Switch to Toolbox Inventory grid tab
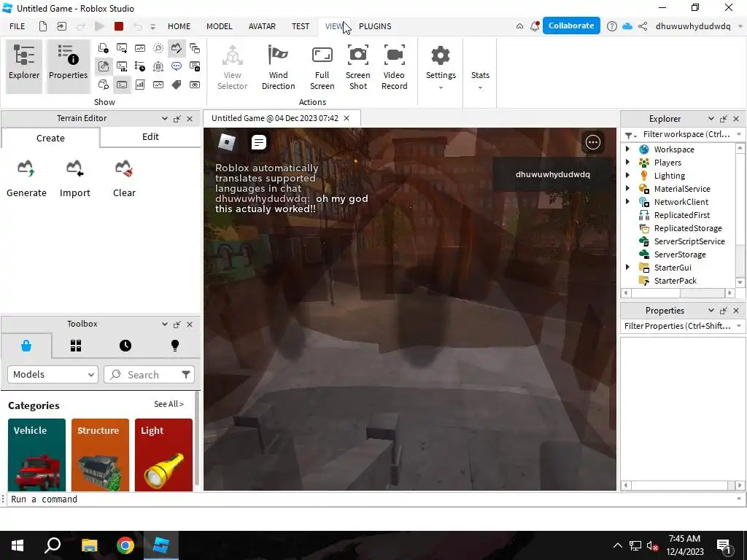 click(76, 346)
